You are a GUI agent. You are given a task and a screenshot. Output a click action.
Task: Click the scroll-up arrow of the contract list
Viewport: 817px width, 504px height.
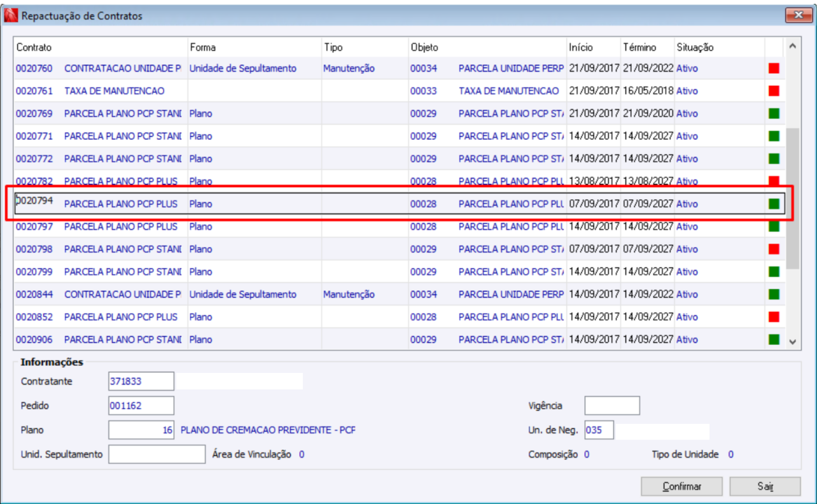[x=792, y=46]
